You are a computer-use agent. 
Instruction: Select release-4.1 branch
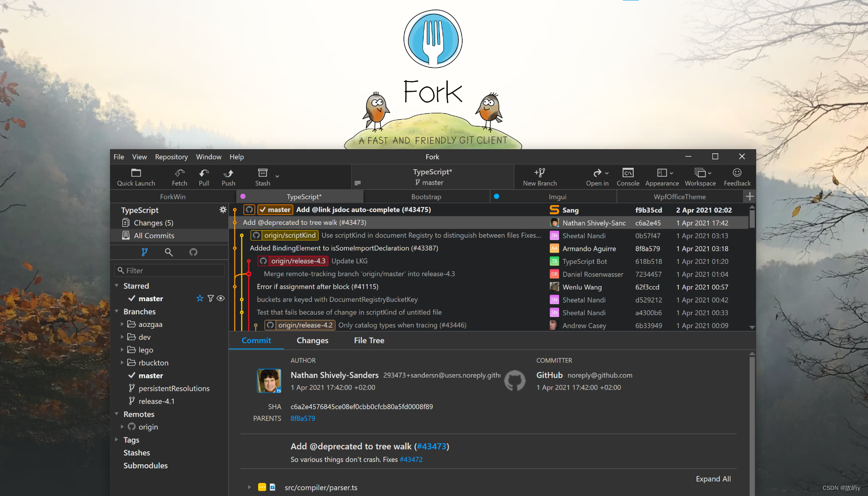pos(157,401)
